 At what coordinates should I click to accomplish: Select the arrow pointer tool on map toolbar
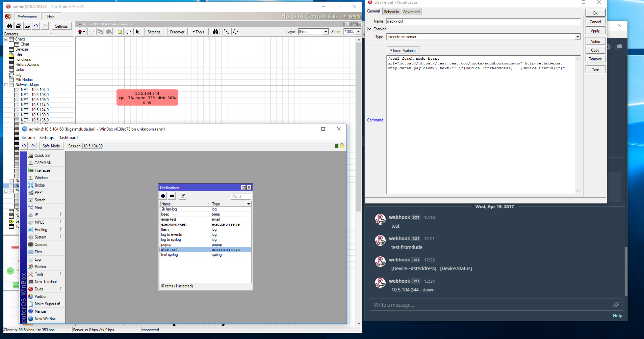point(137,32)
